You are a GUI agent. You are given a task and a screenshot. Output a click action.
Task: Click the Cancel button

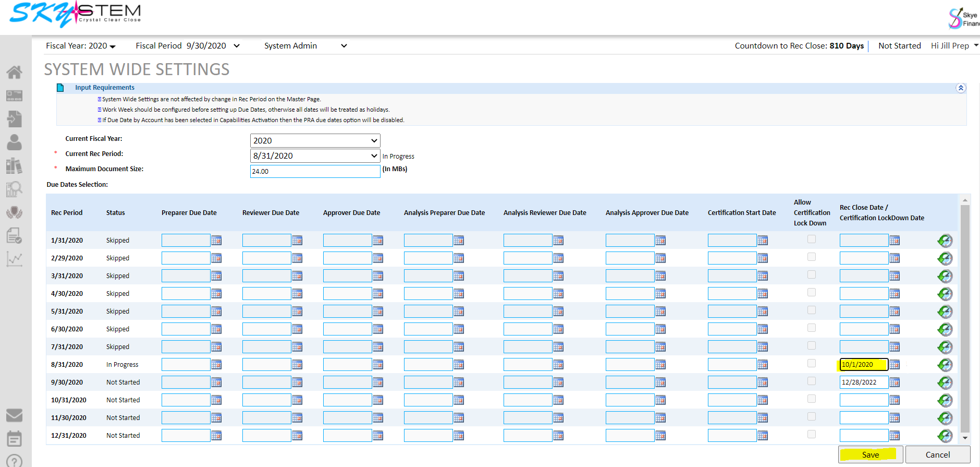pyautogui.click(x=937, y=454)
